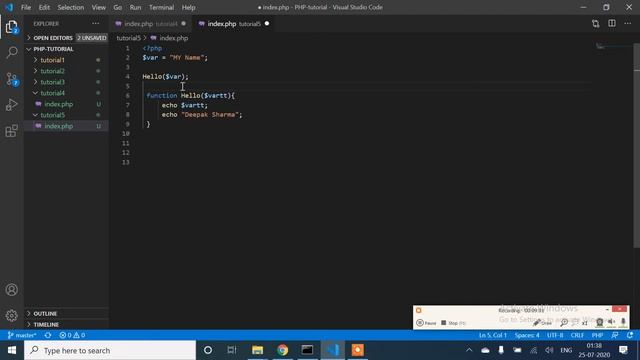Pause the screen recording
The width and height of the screenshot is (640, 360).
(x=426, y=323)
